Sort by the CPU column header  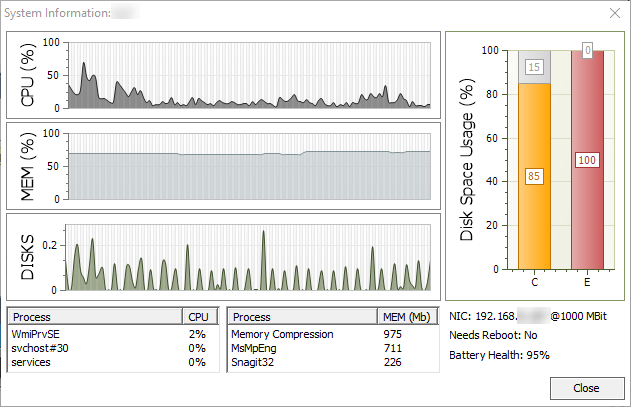200,317
